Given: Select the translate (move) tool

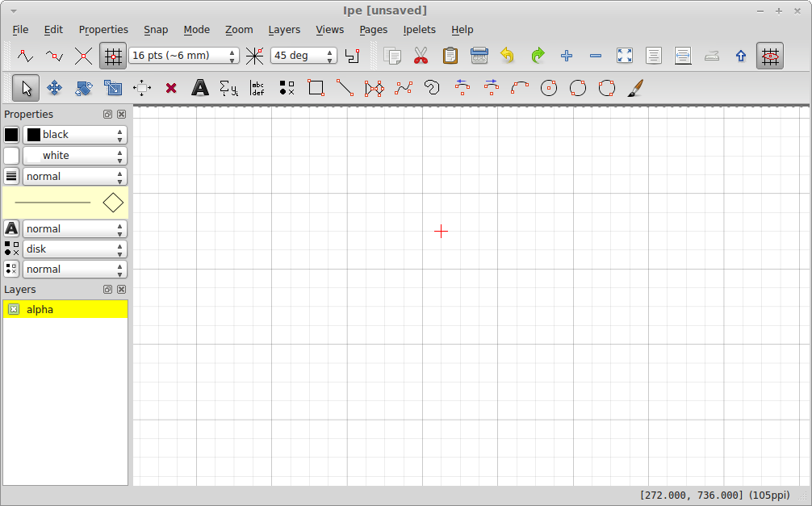Looking at the screenshot, I should pos(54,87).
